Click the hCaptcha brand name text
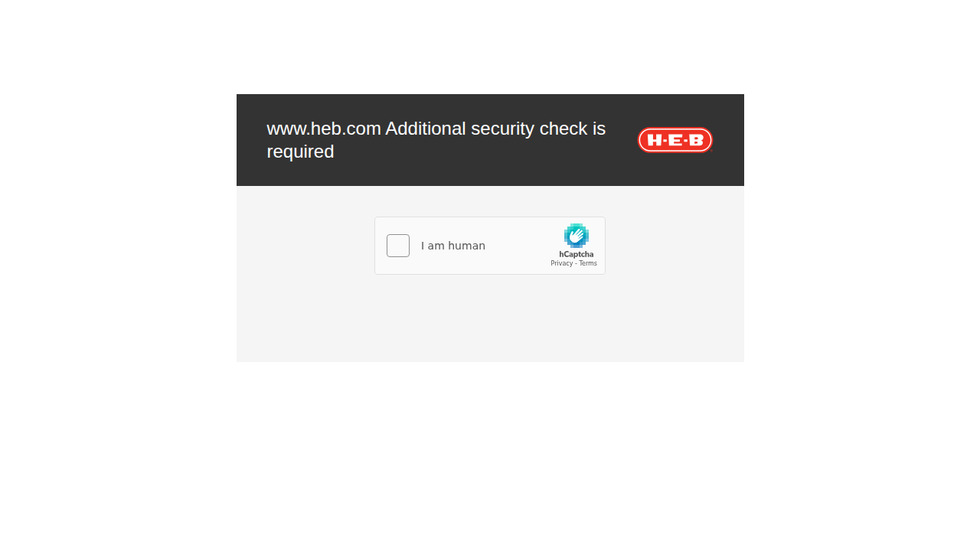 (576, 254)
